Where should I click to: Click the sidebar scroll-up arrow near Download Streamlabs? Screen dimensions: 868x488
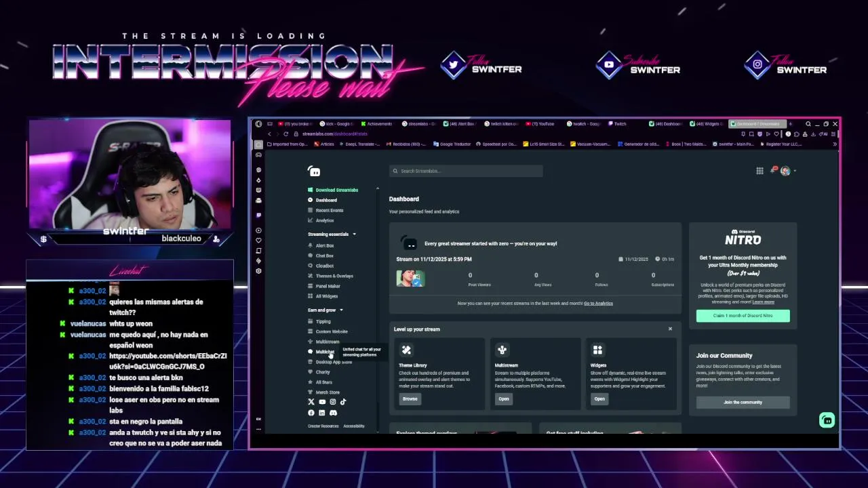[378, 189]
